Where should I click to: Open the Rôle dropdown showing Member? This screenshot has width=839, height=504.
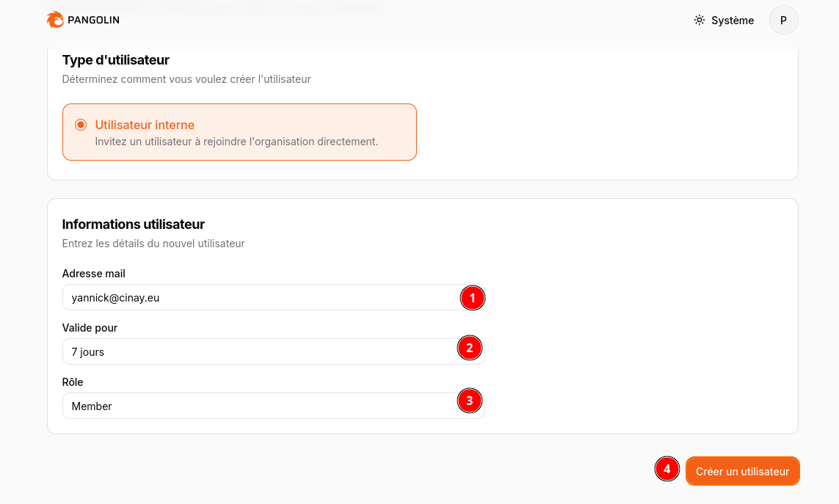pyautogui.click(x=257, y=406)
